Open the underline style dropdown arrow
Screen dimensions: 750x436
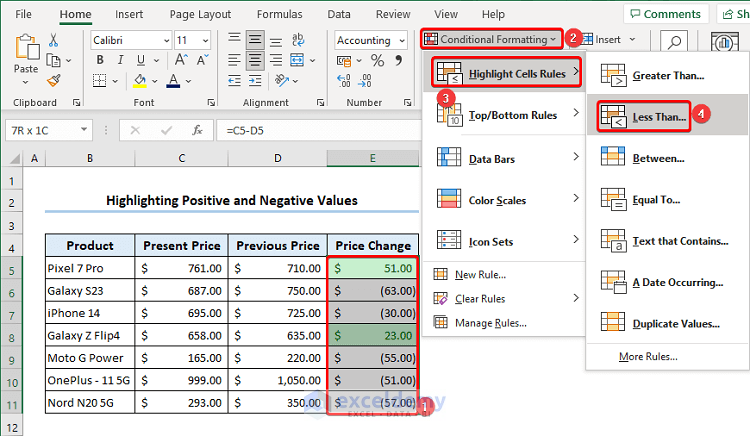156,61
